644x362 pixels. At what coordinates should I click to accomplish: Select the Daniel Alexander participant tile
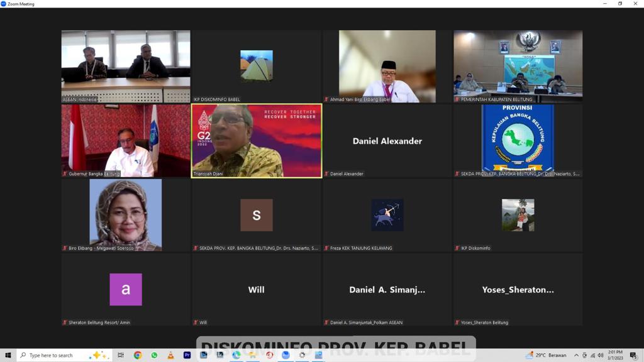pos(387,141)
